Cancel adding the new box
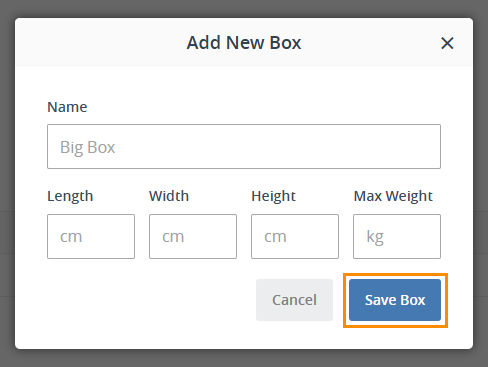Viewport: 488px width, 367px height. click(x=294, y=300)
